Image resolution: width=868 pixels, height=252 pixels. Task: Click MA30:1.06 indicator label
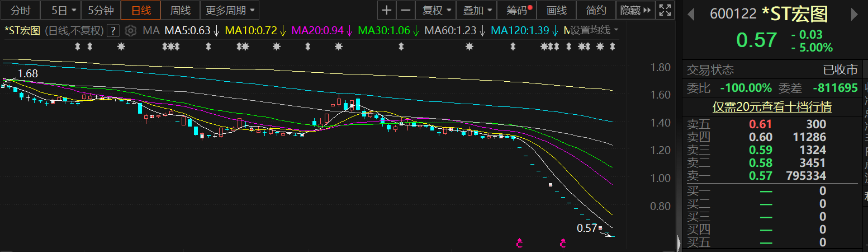point(384,30)
